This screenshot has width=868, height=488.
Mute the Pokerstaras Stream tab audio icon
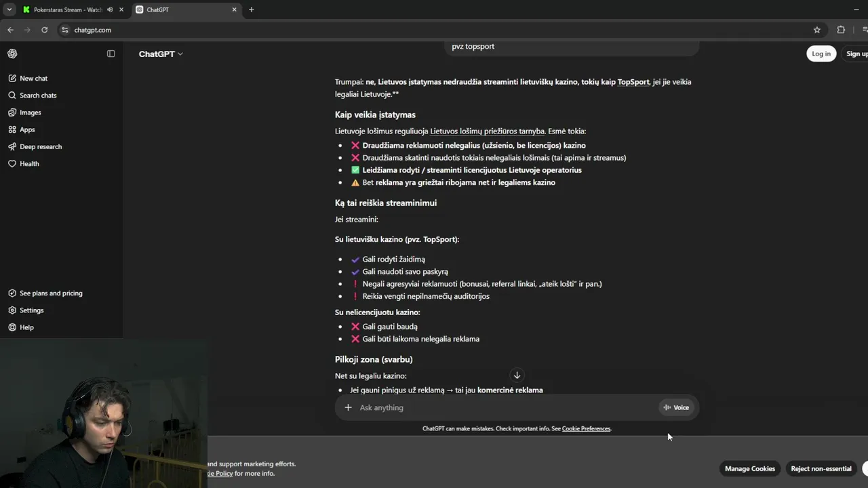pos(110,9)
